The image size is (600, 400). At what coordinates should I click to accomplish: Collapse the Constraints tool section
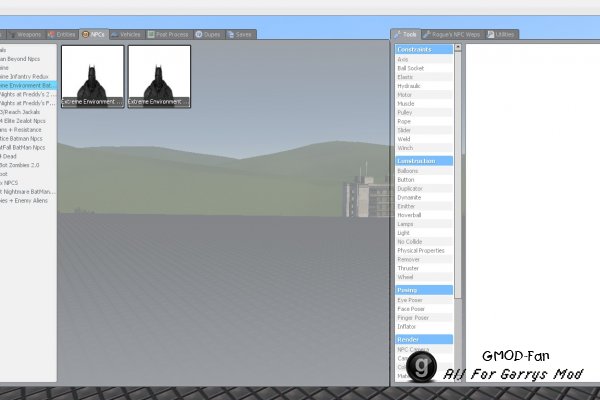(424, 49)
